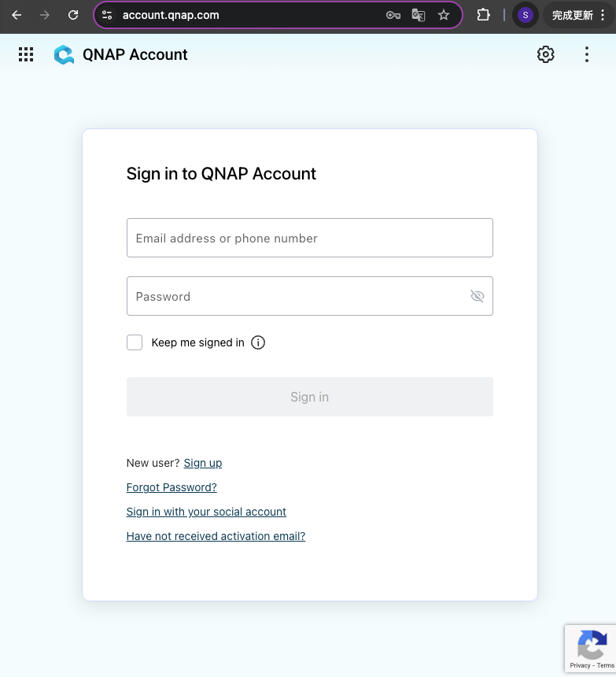Open the Google Translate icon in address bar
This screenshot has width=616, height=677.
click(419, 15)
